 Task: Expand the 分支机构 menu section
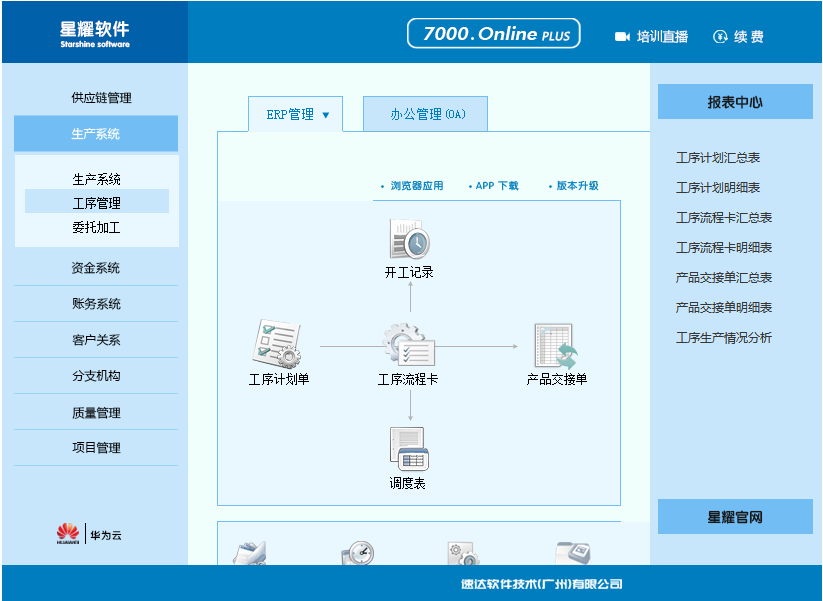tap(96, 376)
